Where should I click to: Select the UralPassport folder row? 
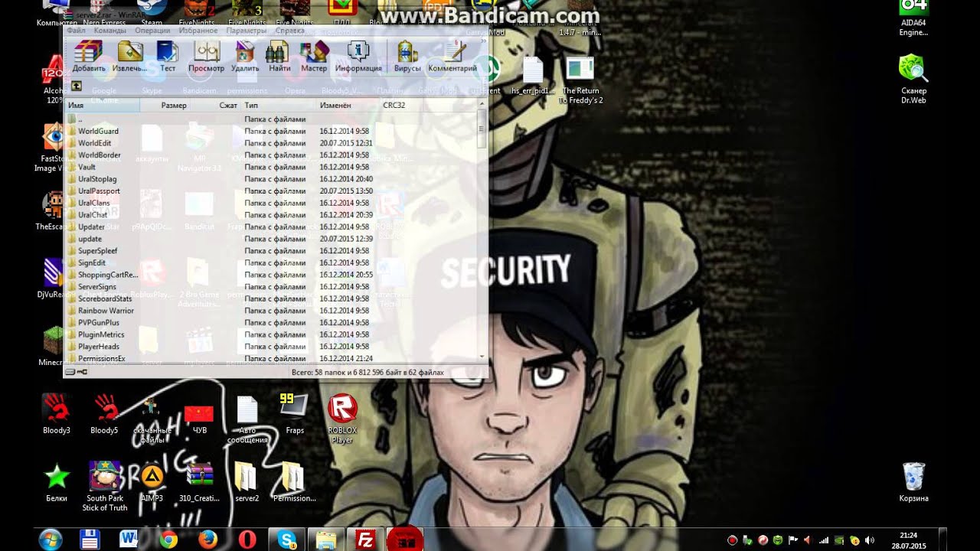[271, 191]
